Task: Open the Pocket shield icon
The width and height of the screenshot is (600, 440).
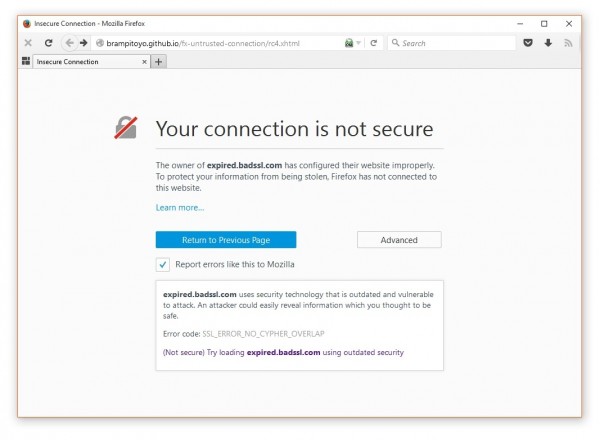Action: [528, 43]
